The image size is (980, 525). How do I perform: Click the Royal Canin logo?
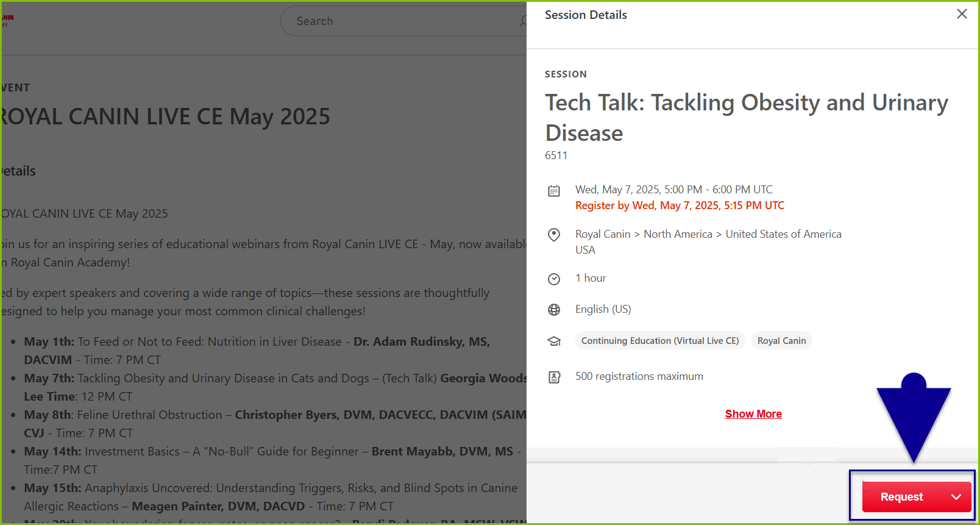pyautogui.click(x=7, y=21)
